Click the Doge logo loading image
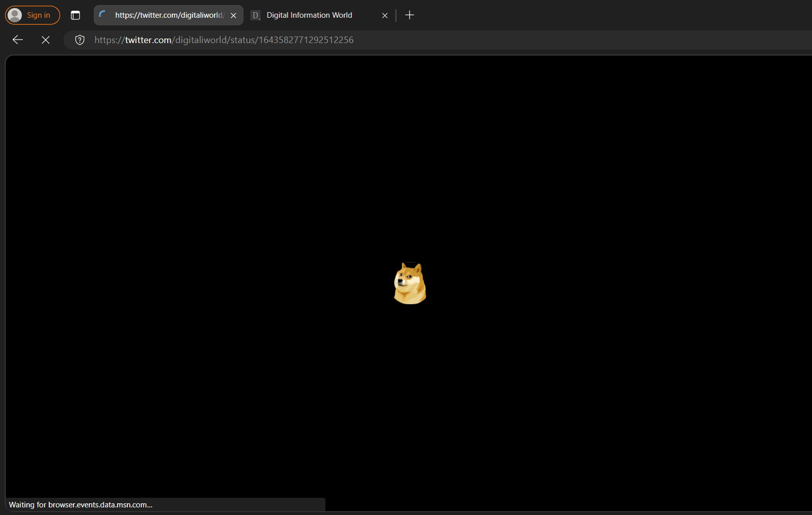The height and width of the screenshot is (515, 812). 410,283
